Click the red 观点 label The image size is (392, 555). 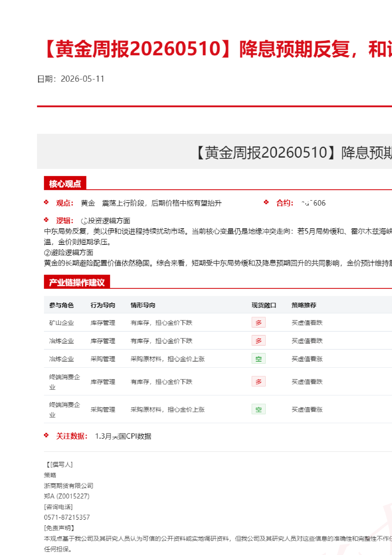point(65,203)
